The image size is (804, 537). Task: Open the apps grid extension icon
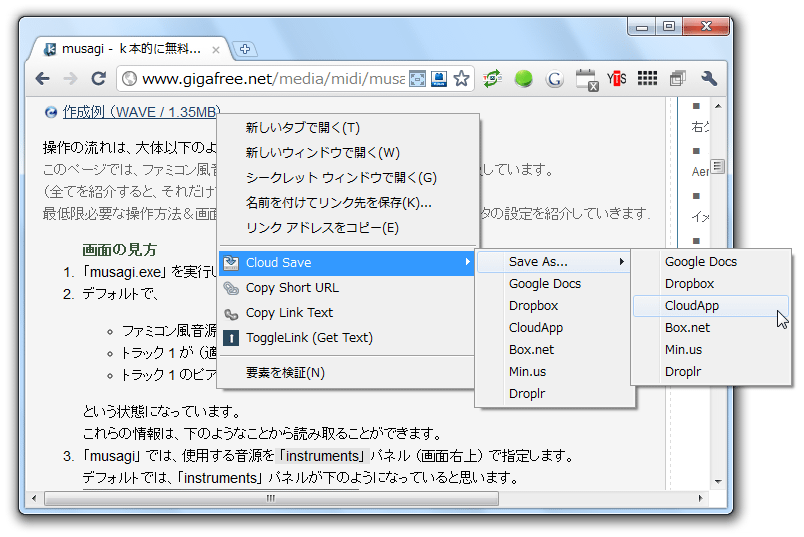(647, 78)
